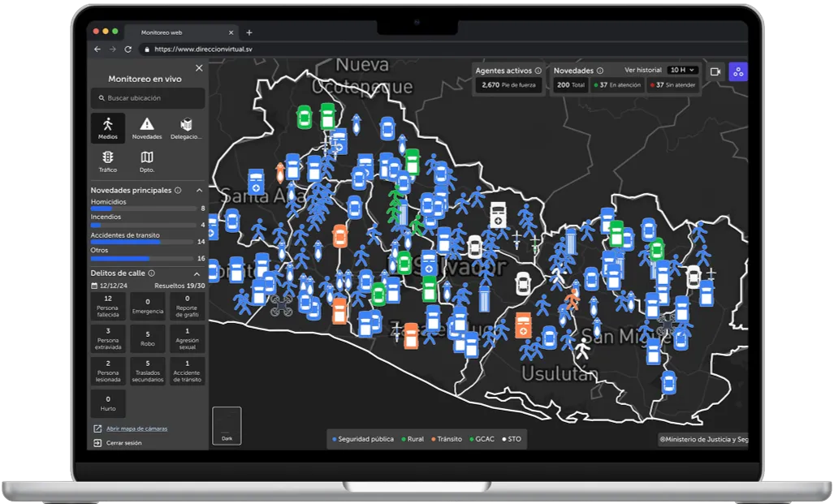Screen dimensions: 834x504
Task: Click the Buscar ubicación search field
Action: click(x=147, y=98)
